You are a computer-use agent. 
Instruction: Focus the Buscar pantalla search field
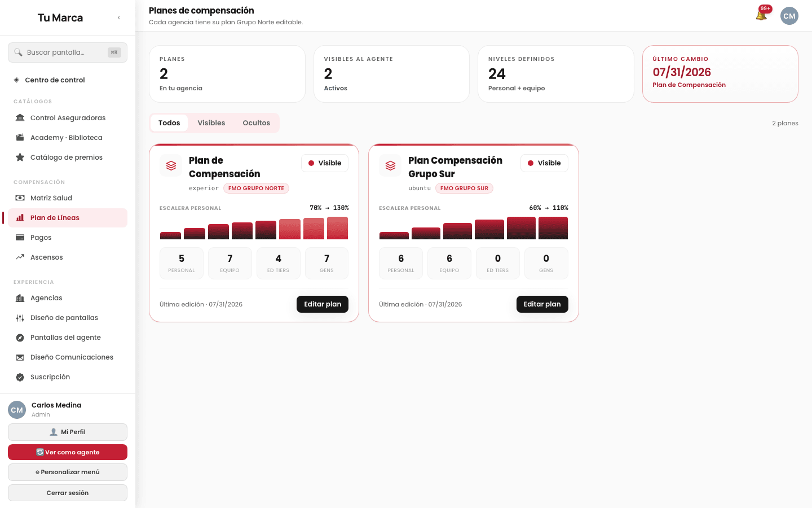(x=68, y=52)
